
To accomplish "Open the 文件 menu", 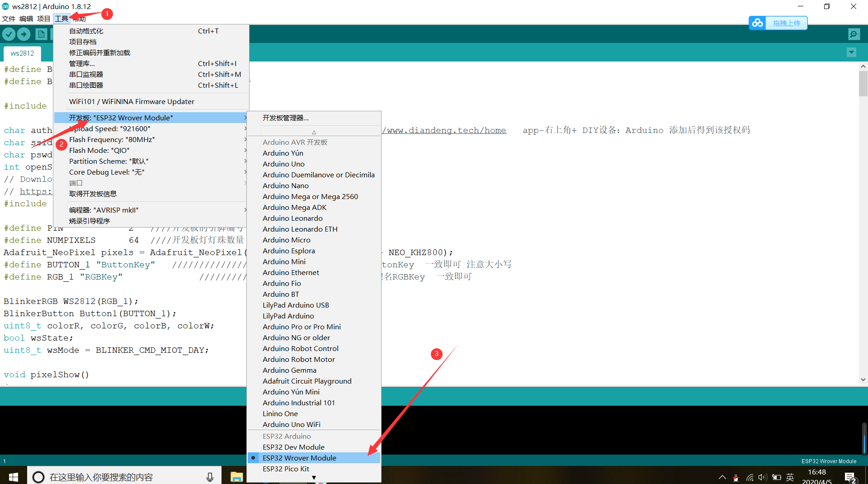I will tap(9, 19).
